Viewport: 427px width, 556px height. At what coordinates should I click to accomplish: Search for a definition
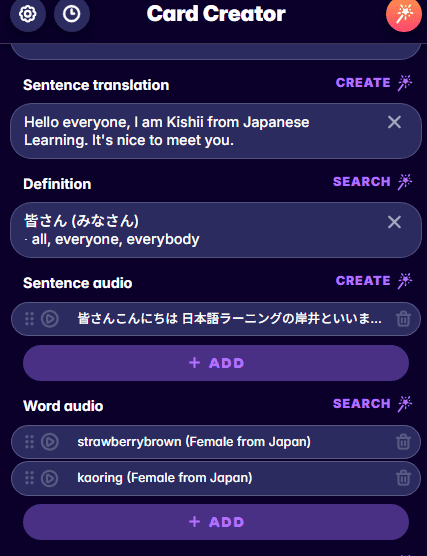(x=372, y=182)
